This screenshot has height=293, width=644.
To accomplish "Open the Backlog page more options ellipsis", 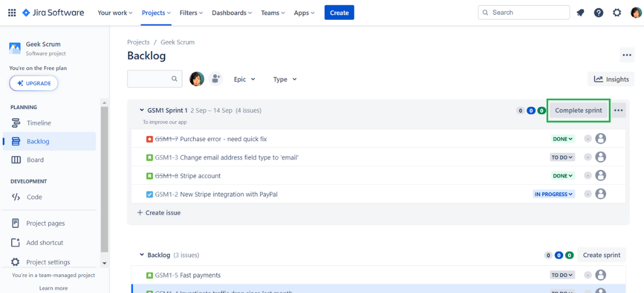I will [x=626, y=55].
